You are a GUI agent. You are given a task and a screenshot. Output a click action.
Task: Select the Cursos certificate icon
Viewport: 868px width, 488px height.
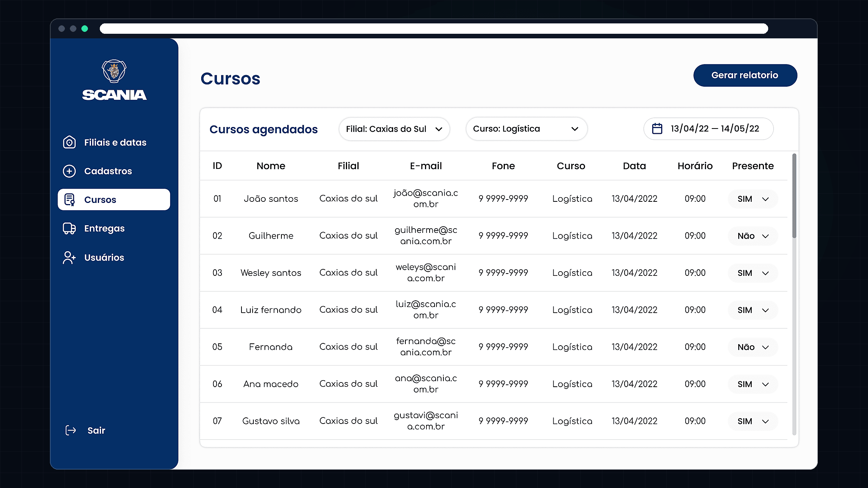coord(69,199)
